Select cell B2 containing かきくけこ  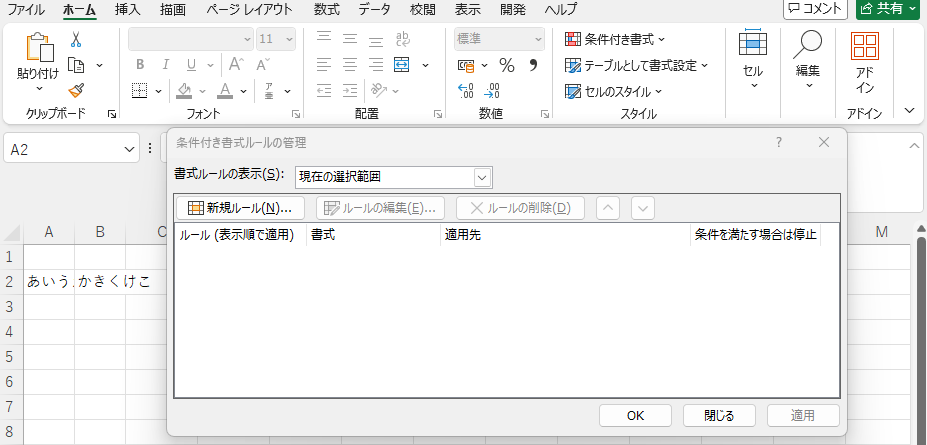(100, 281)
